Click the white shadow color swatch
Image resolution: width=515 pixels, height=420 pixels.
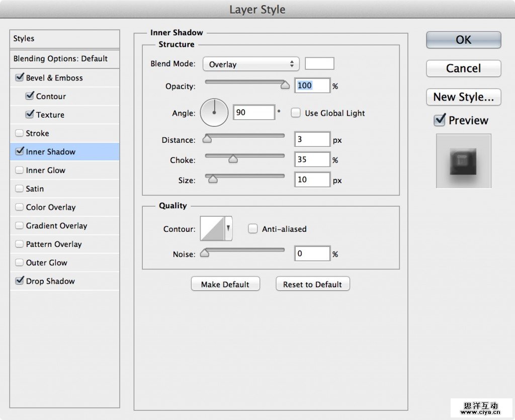pos(319,63)
